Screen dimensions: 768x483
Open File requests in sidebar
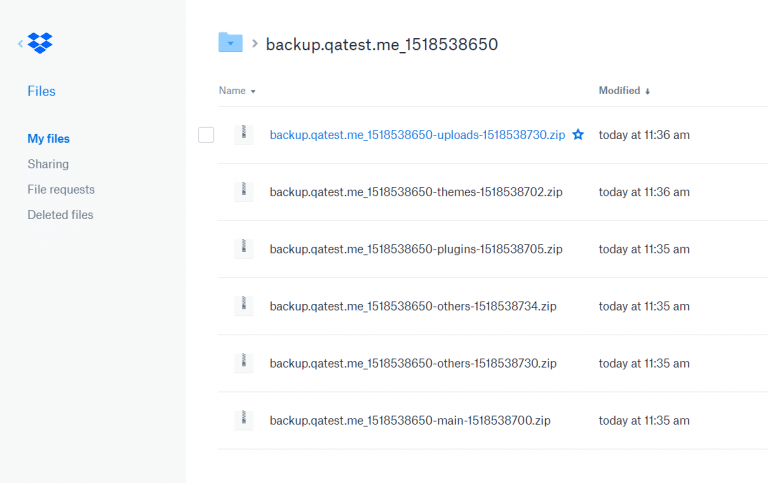pos(61,190)
